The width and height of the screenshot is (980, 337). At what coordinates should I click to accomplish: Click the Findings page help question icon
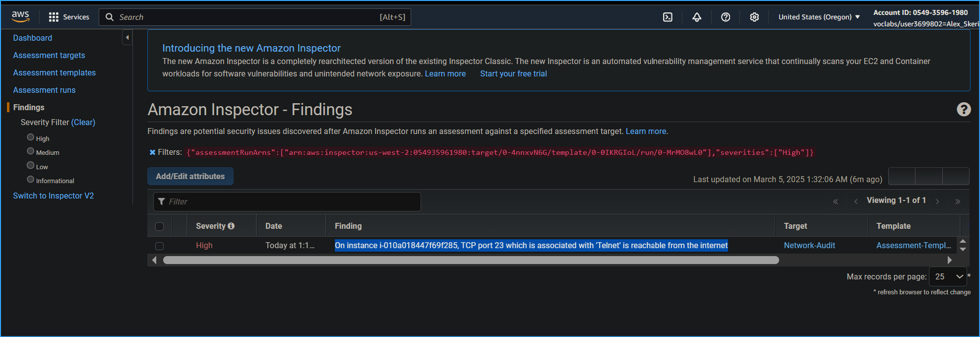point(964,109)
